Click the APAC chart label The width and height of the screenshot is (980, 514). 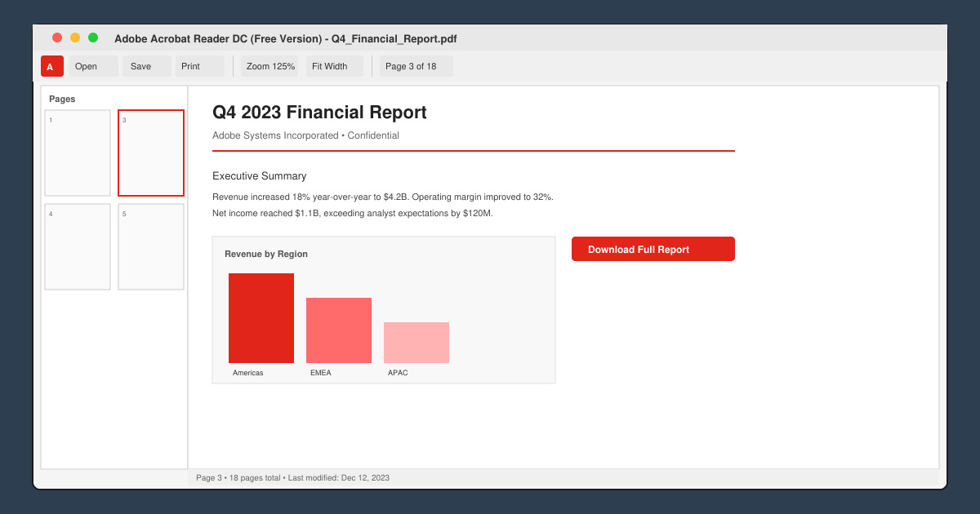tap(398, 373)
